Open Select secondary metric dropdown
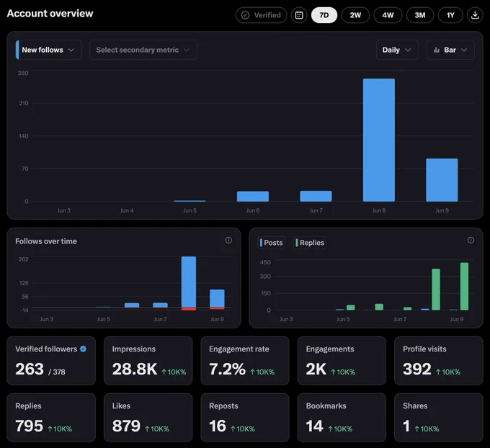 [x=143, y=50]
